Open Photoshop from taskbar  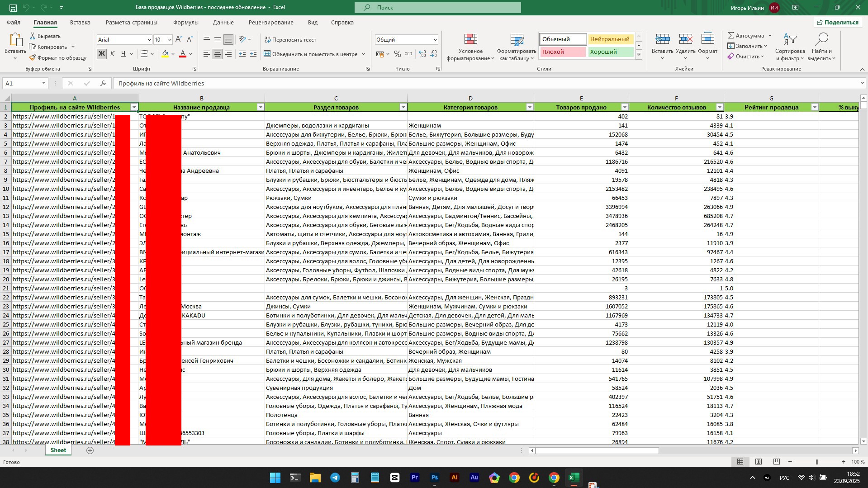click(x=435, y=478)
